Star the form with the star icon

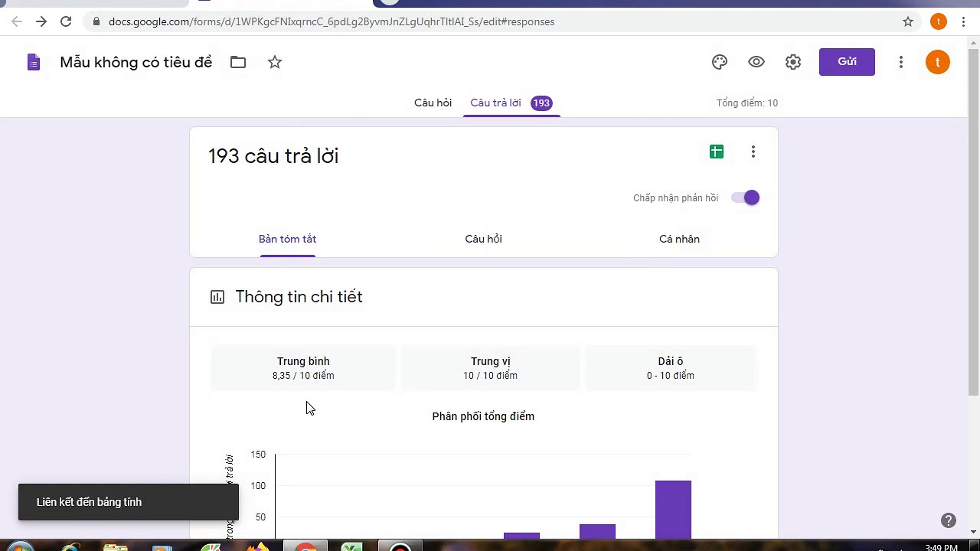(x=275, y=62)
